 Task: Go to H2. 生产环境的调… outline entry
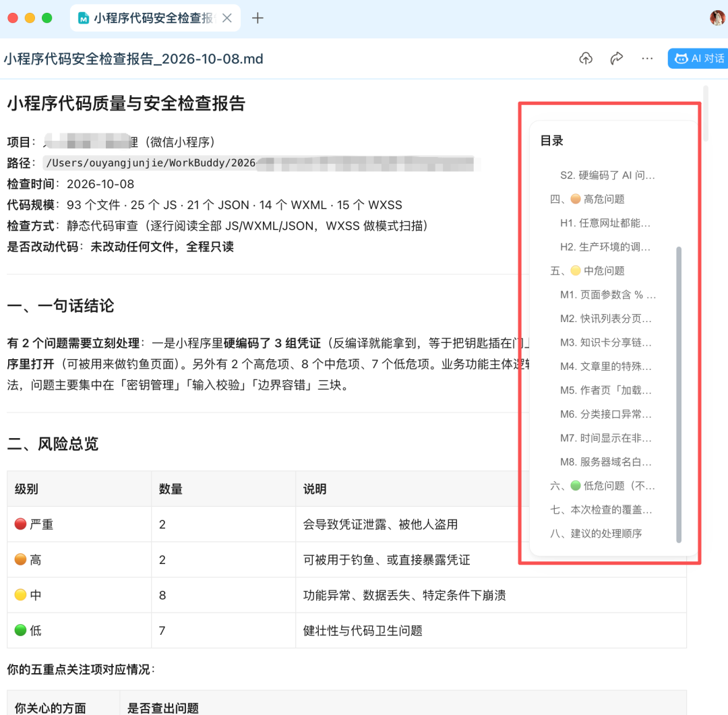tap(605, 247)
